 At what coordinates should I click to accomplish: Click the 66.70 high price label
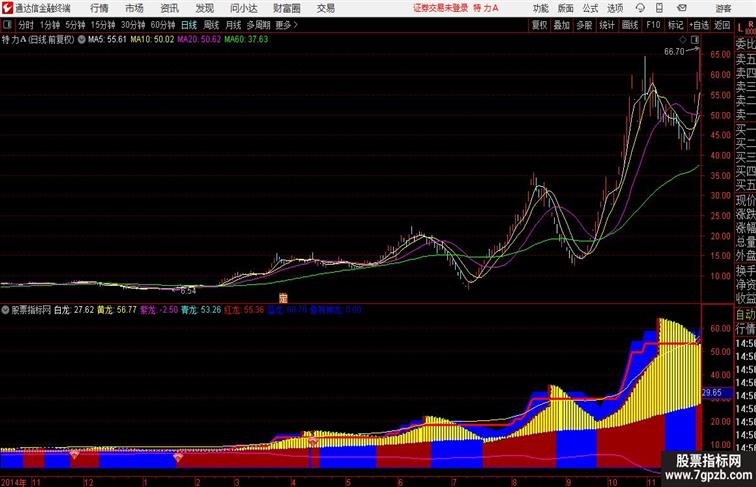click(674, 52)
